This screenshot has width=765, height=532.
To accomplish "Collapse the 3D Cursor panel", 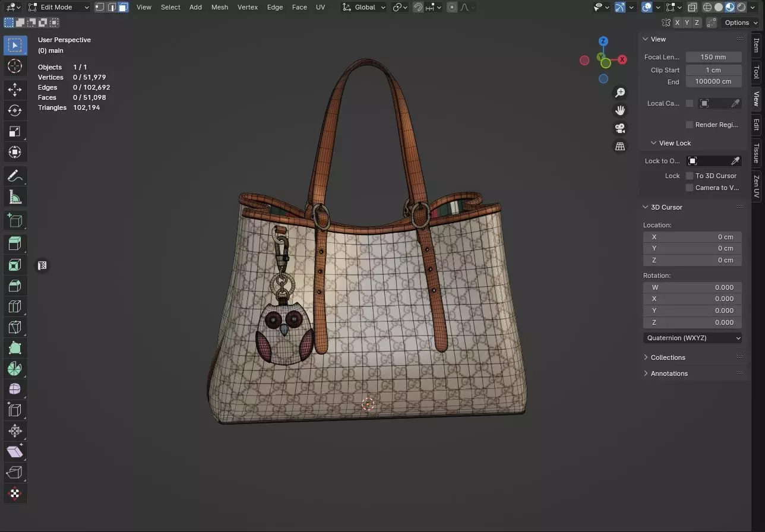I will coord(666,207).
